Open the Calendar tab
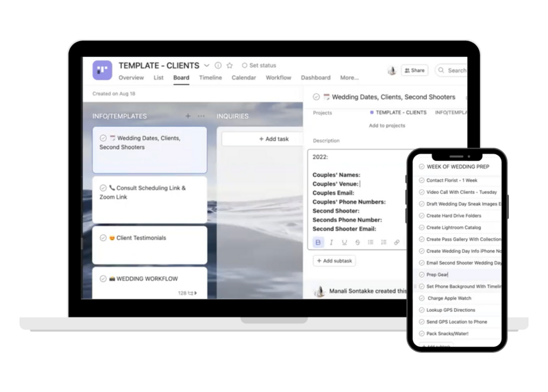Viewport: 548px width, 392px height. pos(244,77)
